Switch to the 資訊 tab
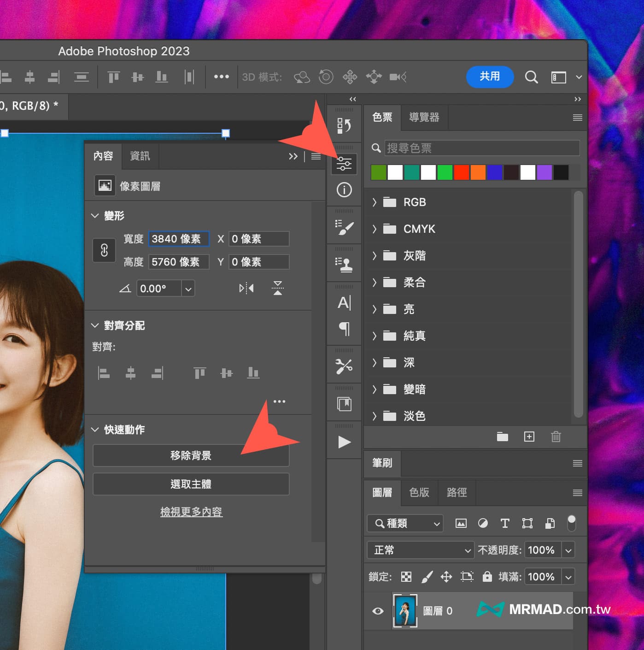Screen dimensions: 644x650 (x=140, y=156)
